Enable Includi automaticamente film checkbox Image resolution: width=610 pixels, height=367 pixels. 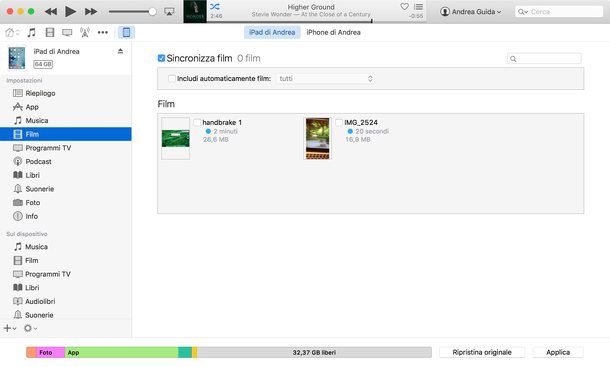[x=172, y=79]
